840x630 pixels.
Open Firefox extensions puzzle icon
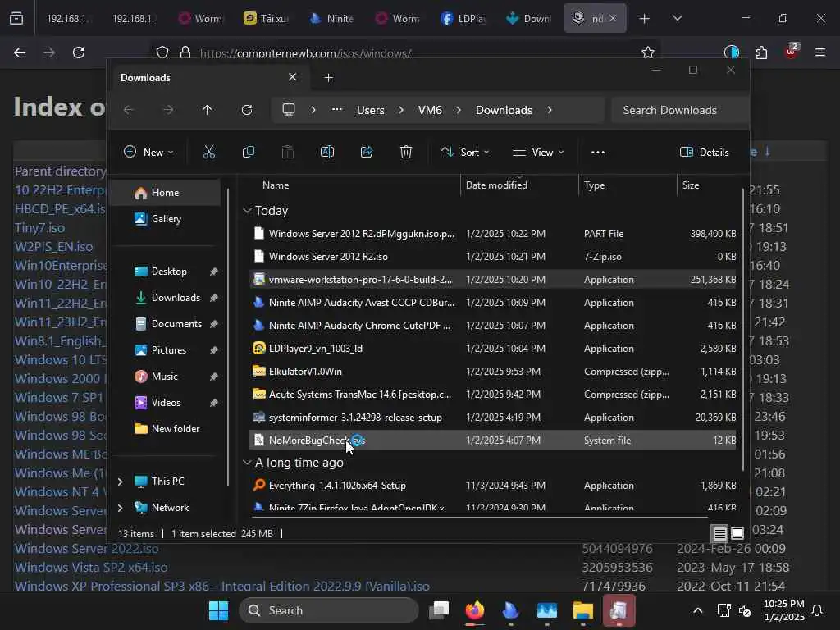[x=761, y=52]
